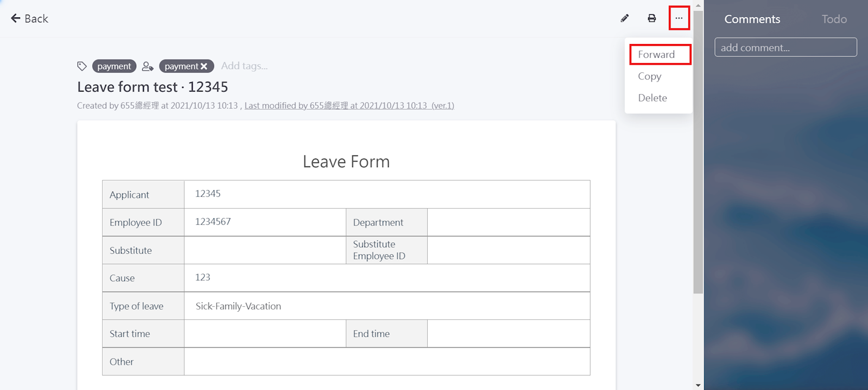The height and width of the screenshot is (390, 868).
Task: Click the Back arrow button
Action: point(29,18)
